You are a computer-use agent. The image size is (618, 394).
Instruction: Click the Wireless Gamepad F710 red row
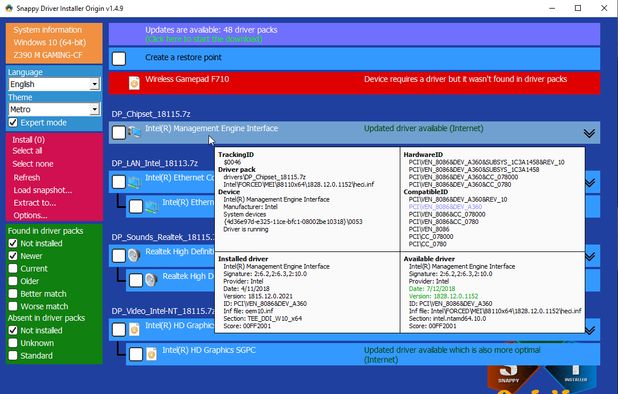[354, 83]
